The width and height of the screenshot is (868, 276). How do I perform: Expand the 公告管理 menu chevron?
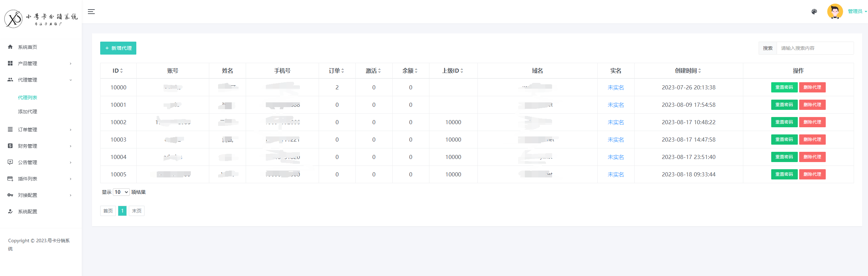coord(71,162)
